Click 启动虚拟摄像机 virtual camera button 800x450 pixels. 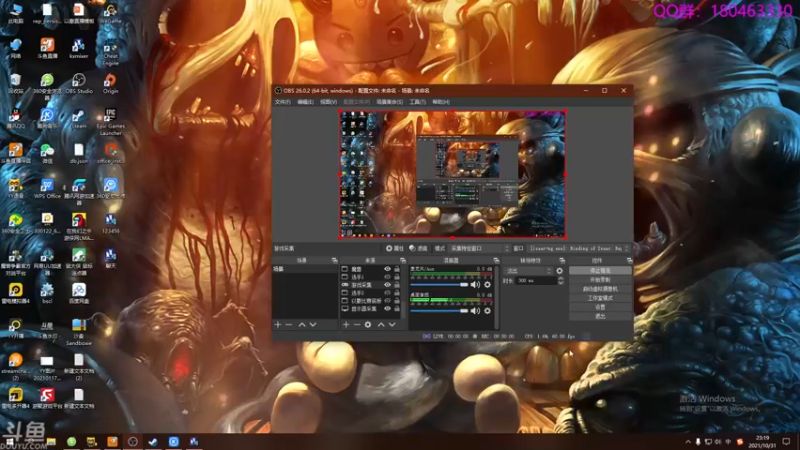click(600, 289)
